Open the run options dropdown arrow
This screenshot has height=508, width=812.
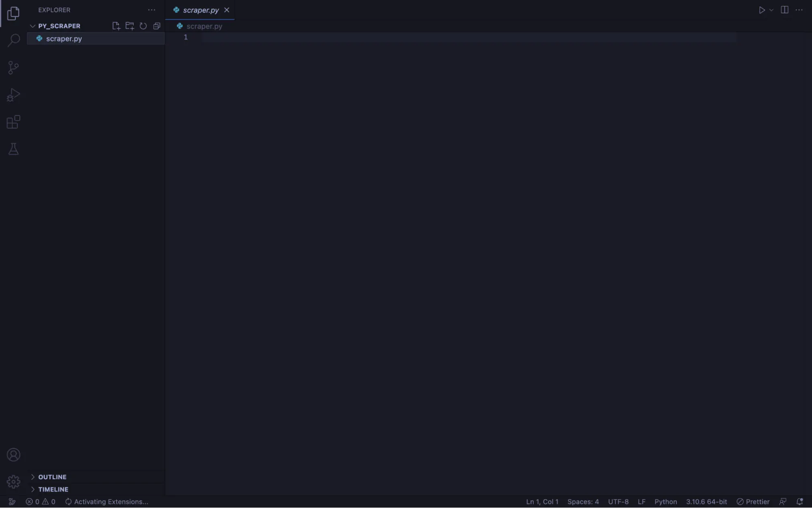[x=771, y=10]
